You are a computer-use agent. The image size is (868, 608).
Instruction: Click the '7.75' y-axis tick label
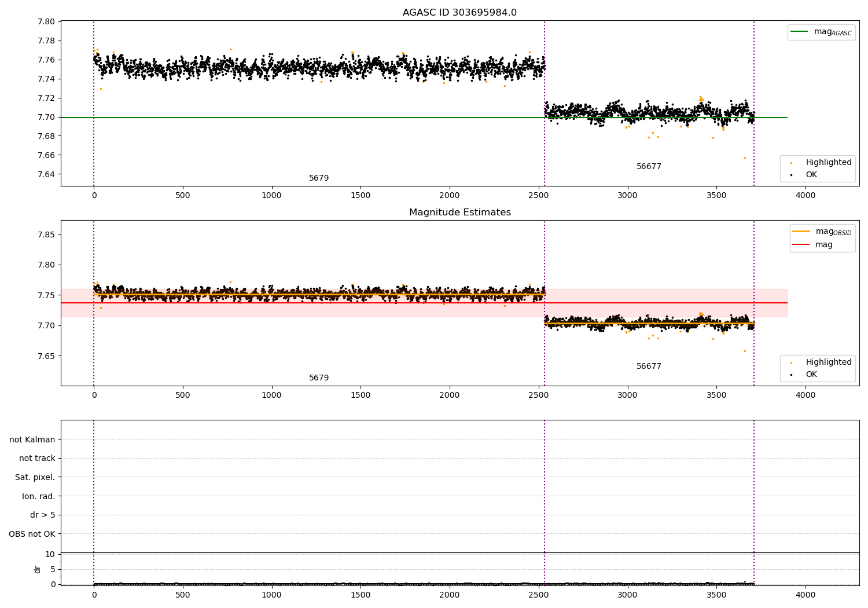[46, 295]
